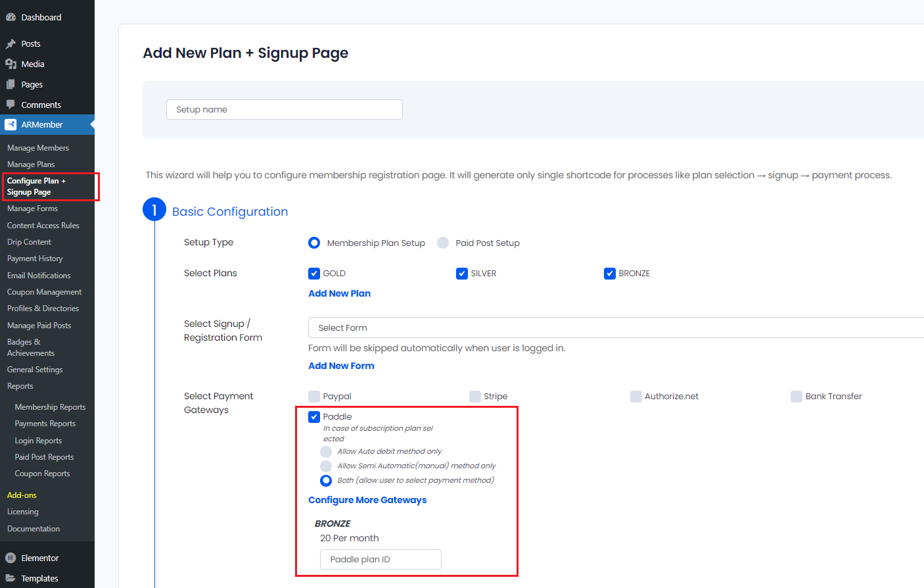Open Drip Content submenu
924x588 pixels.
click(29, 242)
